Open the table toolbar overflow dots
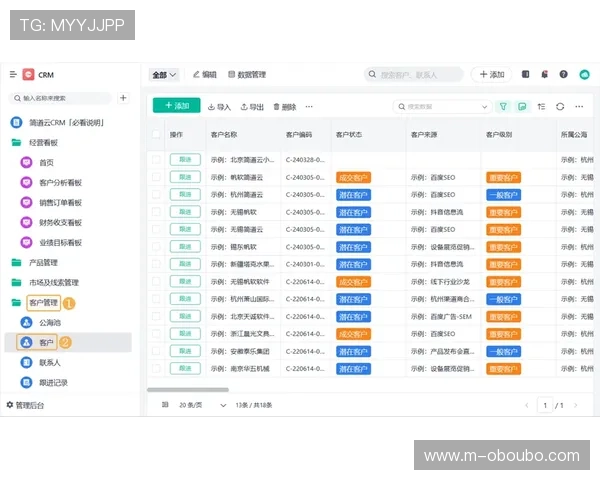Viewport: 600px width, 480px height. click(x=579, y=106)
